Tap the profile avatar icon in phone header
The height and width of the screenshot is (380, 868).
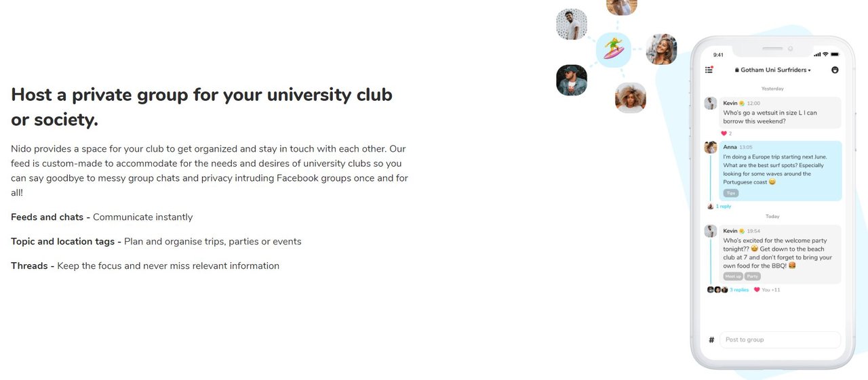pyautogui.click(x=835, y=70)
